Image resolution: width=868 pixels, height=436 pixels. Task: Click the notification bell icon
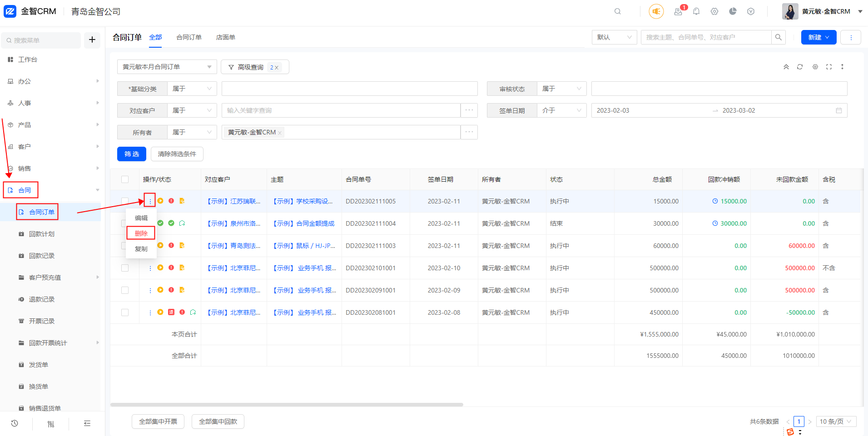coord(696,11)
